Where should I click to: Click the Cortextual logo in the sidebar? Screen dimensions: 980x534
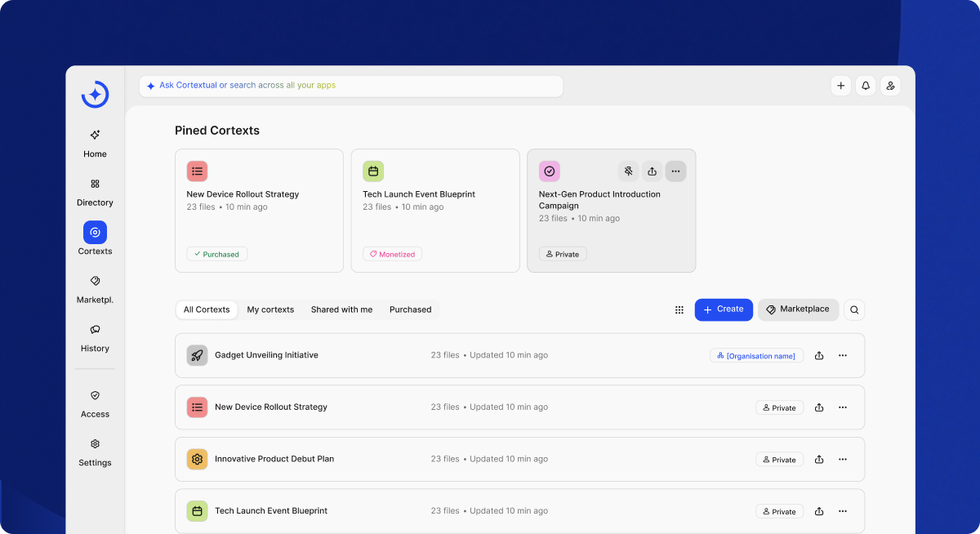coord(95,95)
